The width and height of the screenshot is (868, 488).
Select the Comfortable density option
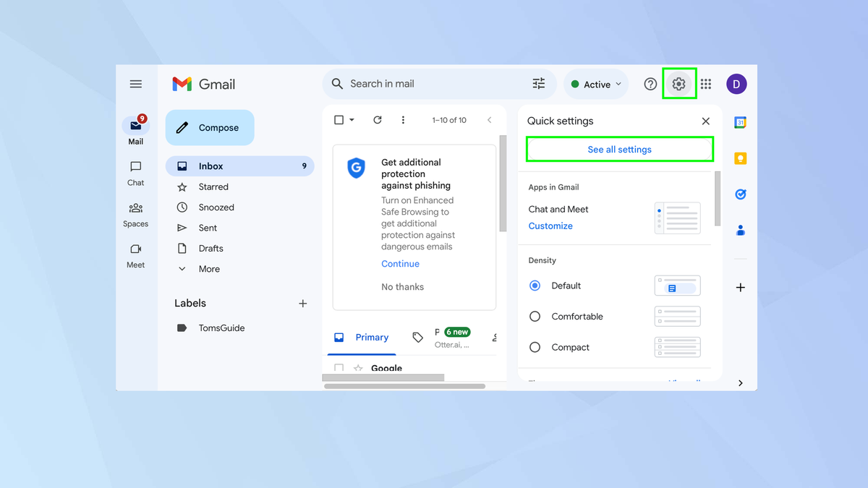click(534, 316)
